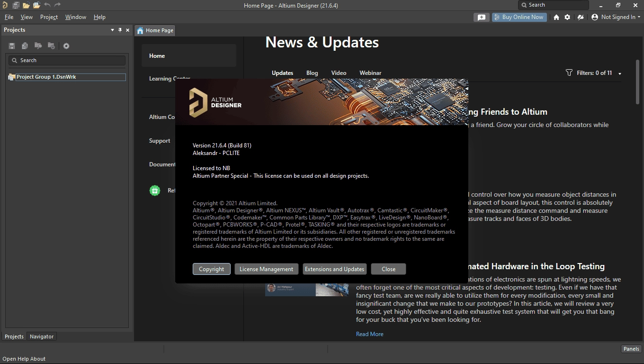Open the Project menu
Screen dimensions: 644x364
[x=49, y=17]
